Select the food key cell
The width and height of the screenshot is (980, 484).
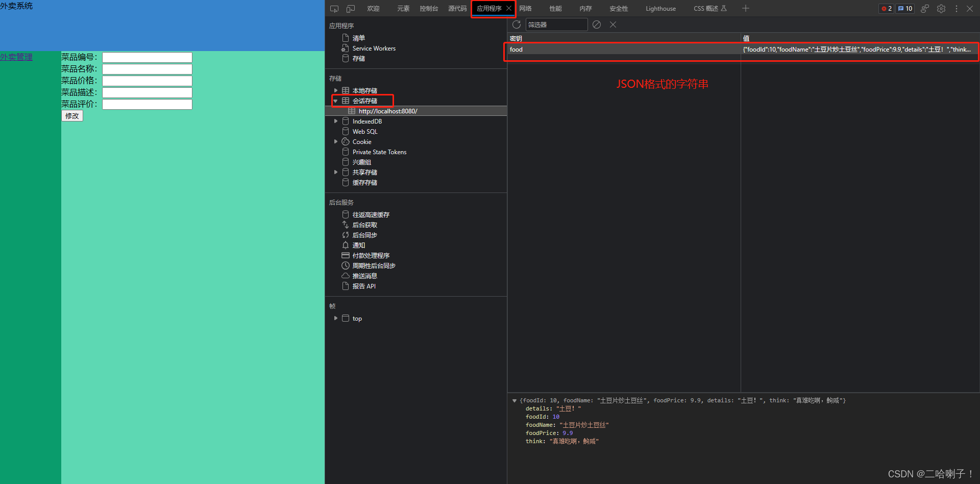[624, 50]
